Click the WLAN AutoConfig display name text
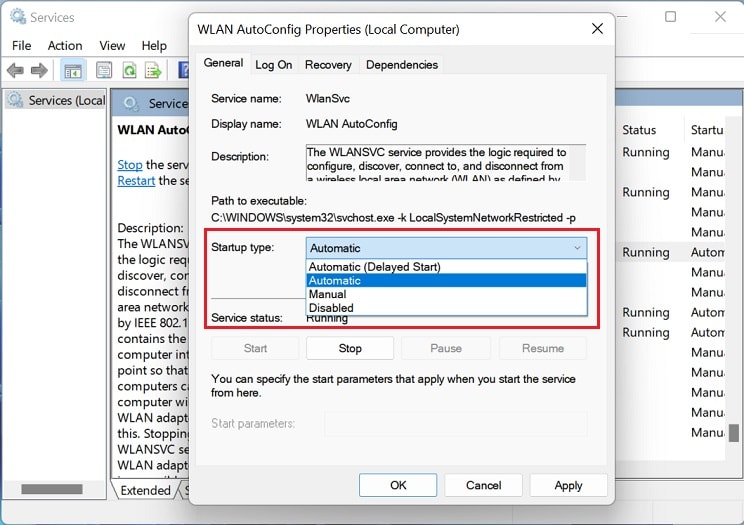Image resolution: width=744 pixels, height=525 pixels. point(352,124)
